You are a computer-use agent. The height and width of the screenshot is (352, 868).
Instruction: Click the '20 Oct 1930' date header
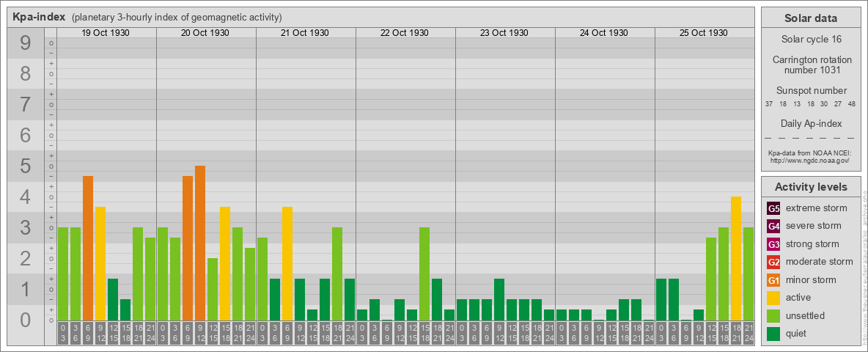[205, 33]
